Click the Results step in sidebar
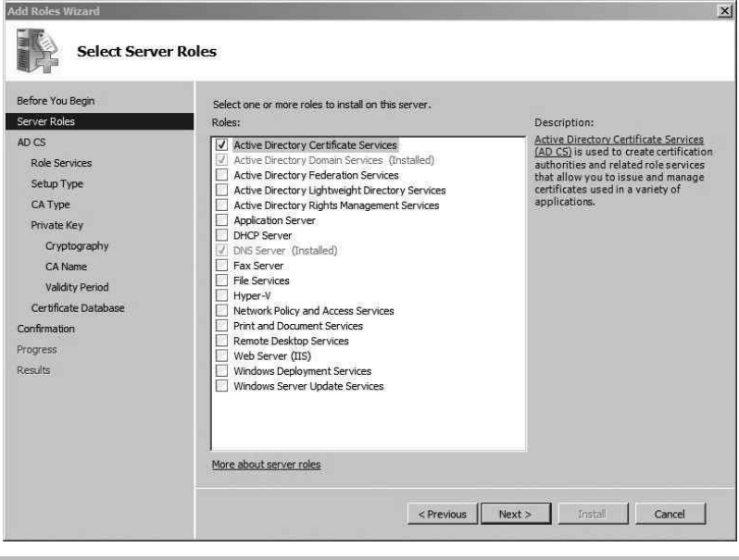The image size is (739, 560). pyautogui.click(x=33, y=370)
